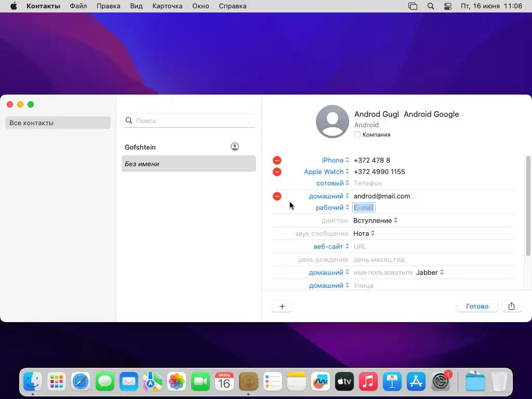Image resolution: width=532 pixels, height=399 pixels.
Task: Open System Settings from the Dock
Action: click(x=441, y=381)
